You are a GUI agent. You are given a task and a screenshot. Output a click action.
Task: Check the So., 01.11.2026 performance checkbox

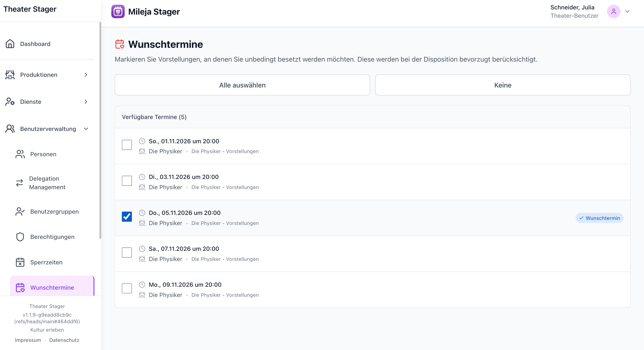(x=127, y=145)
